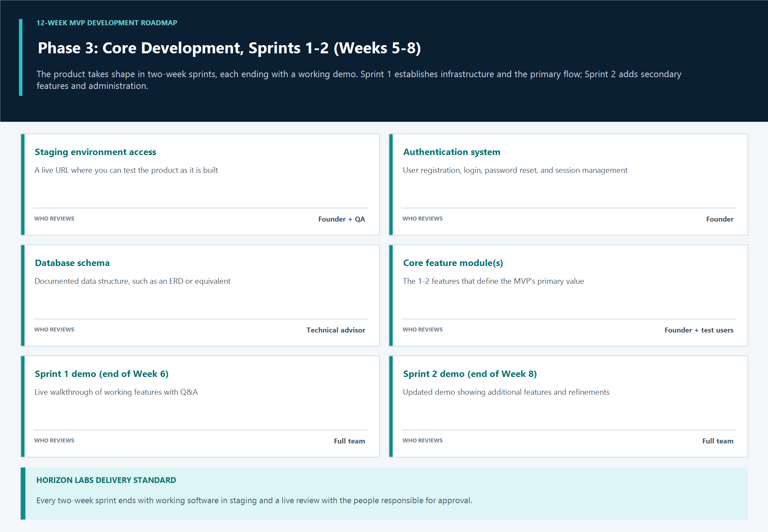Viewport: 768px width, 532px height.
Task: Click the 'User registration, login, password reset' description
Action: coord(515,170)
